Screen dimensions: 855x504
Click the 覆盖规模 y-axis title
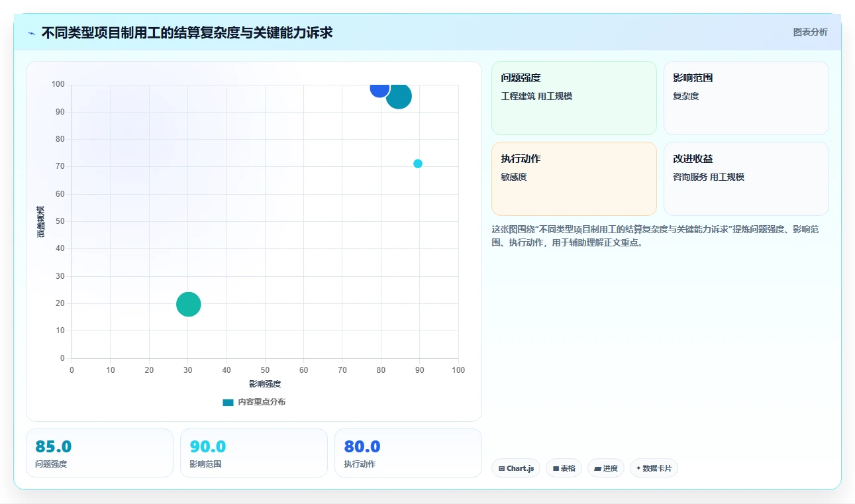point(40,222)
